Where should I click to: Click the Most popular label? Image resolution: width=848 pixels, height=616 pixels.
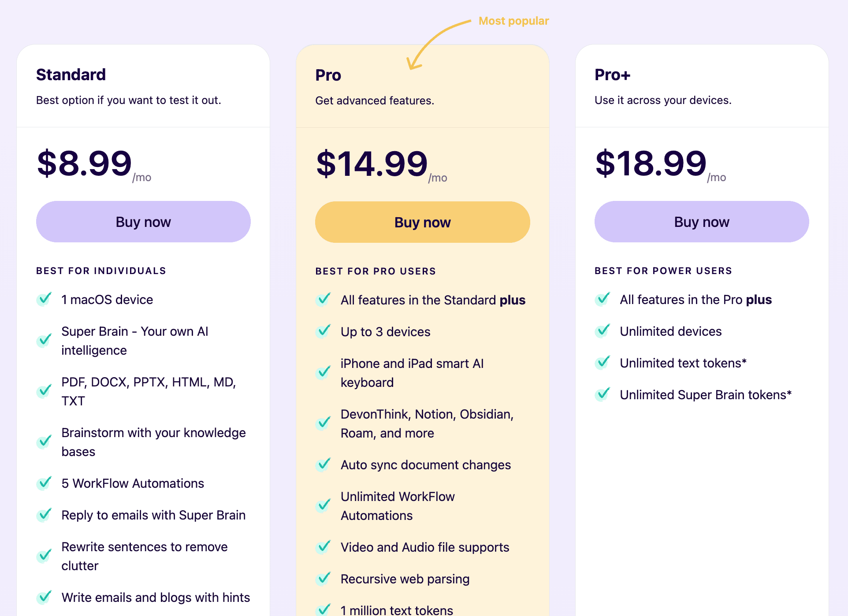pyautogui.click(x=514, y=21)
